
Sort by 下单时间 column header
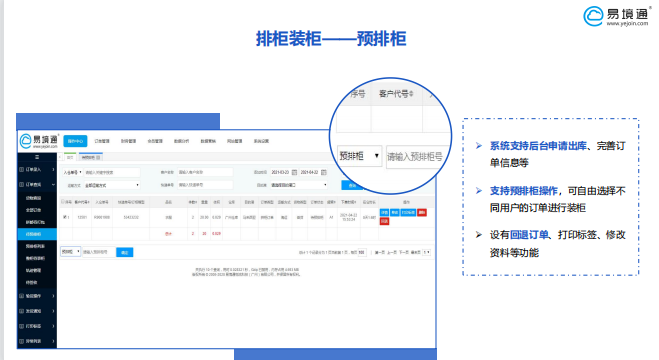pyautogui.click(x=348, y=202)
